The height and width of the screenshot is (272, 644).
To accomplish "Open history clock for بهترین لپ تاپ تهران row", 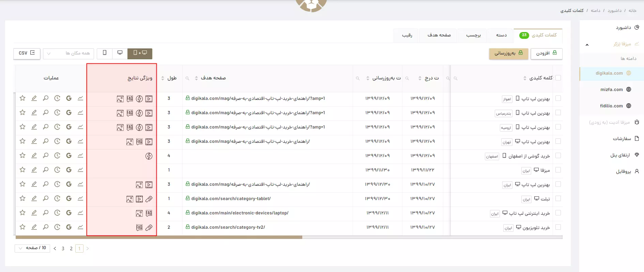I will pyautogui.click(x=57, y=141).
